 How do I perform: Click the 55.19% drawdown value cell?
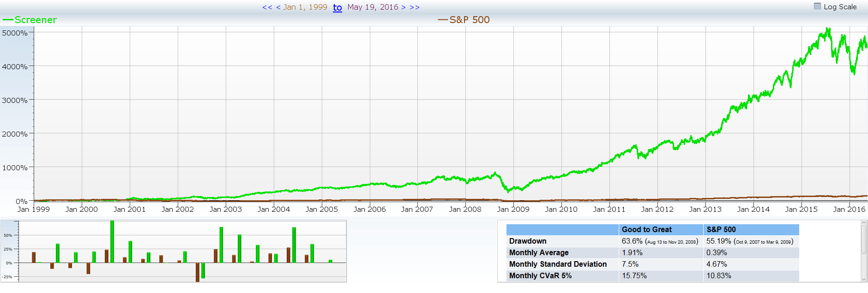[751, 241]
